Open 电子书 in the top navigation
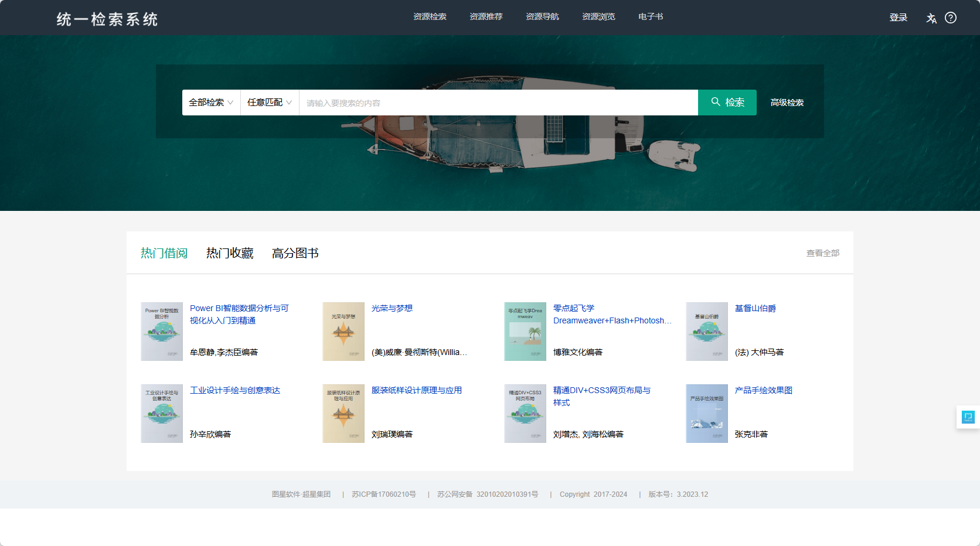 tap(651, 17)
